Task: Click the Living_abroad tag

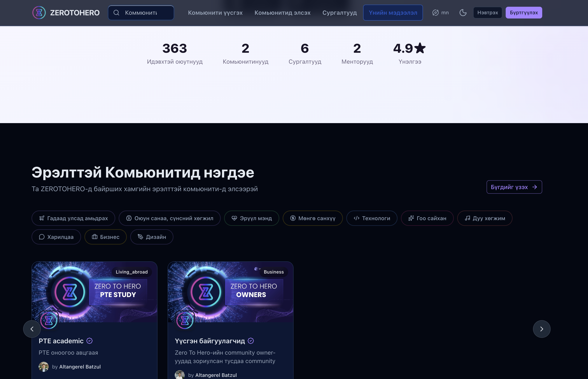Action: (132, 272)
